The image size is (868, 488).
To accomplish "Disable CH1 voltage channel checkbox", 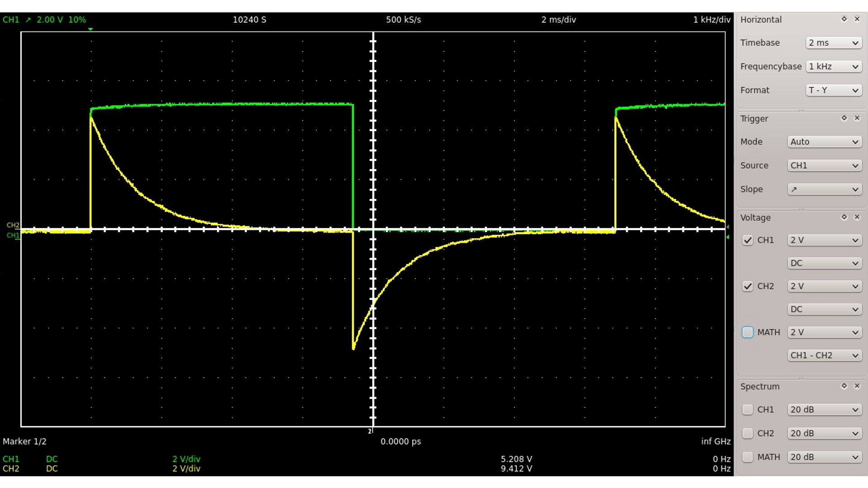I will pos(747,240).
